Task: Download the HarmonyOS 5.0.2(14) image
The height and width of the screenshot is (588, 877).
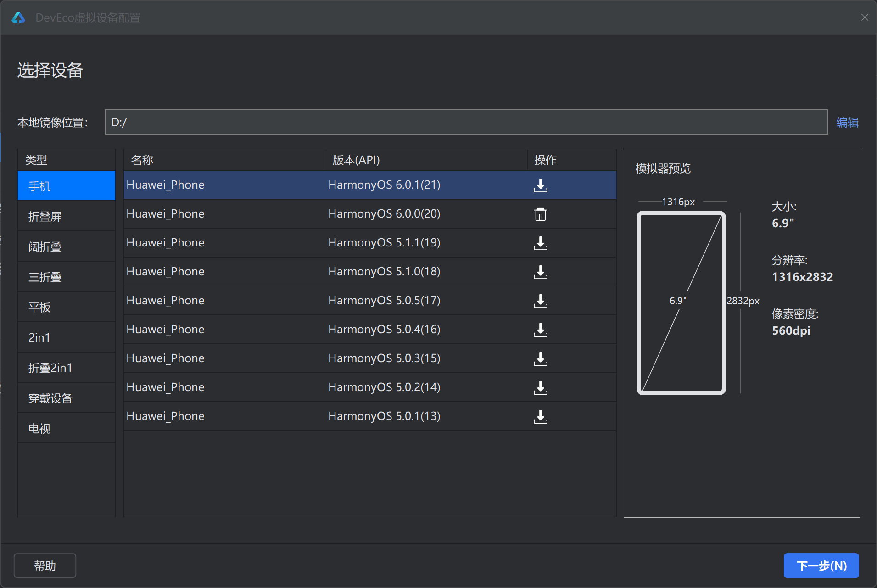Action: [x=541, y=387]
